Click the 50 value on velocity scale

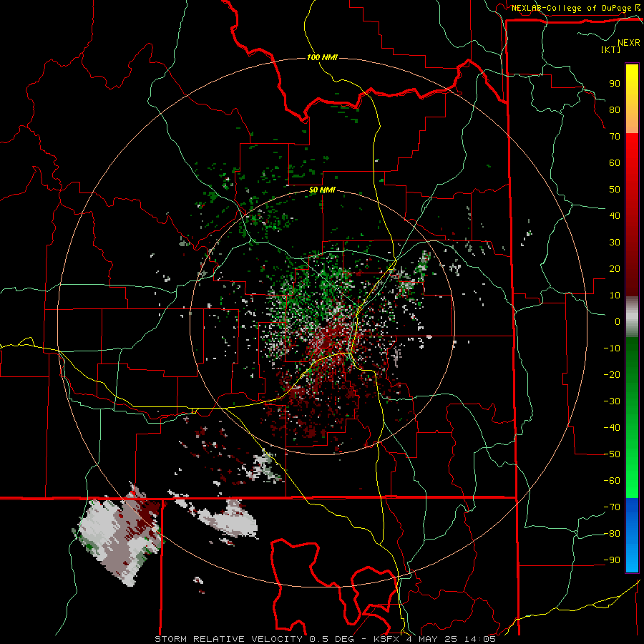coord(615,190)
